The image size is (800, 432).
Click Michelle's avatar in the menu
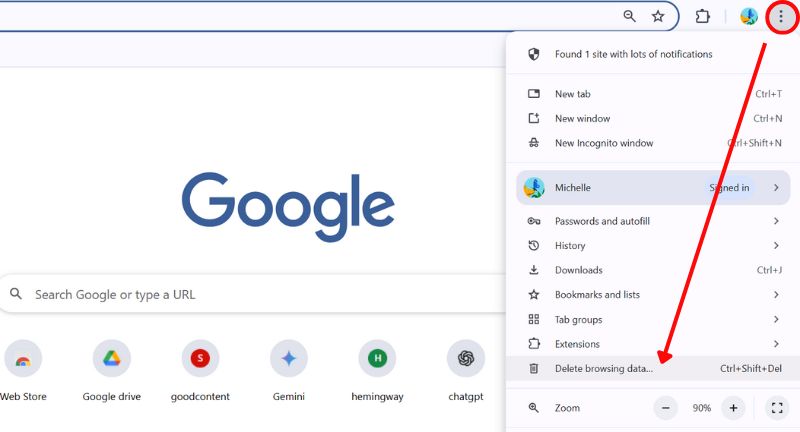click(x=534, y=188)
